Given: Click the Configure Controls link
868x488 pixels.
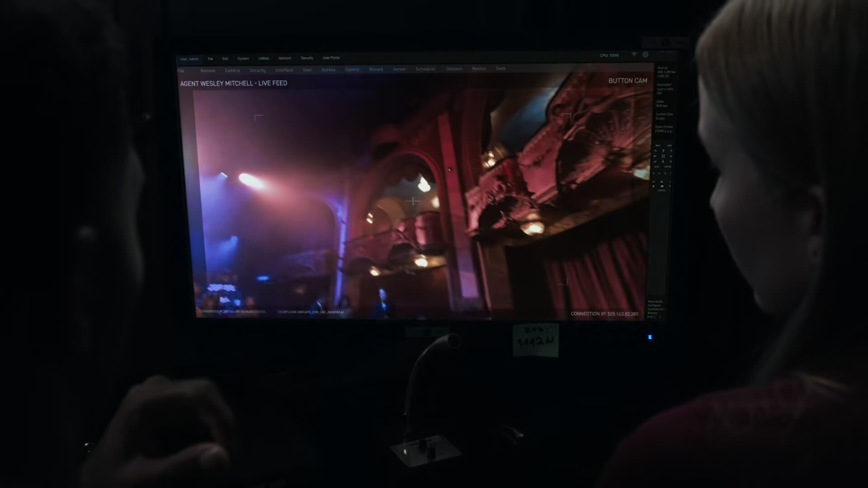Looking at the screenshot, I should [655, 307].
